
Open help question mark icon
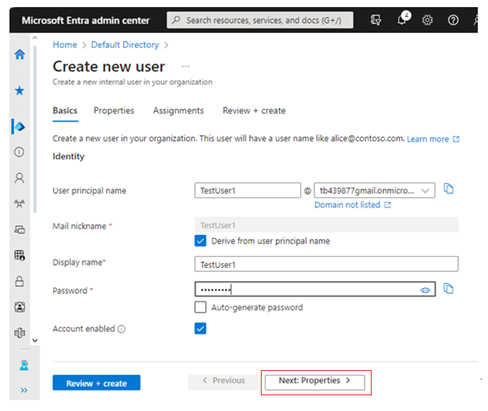(x=453, y=20)
